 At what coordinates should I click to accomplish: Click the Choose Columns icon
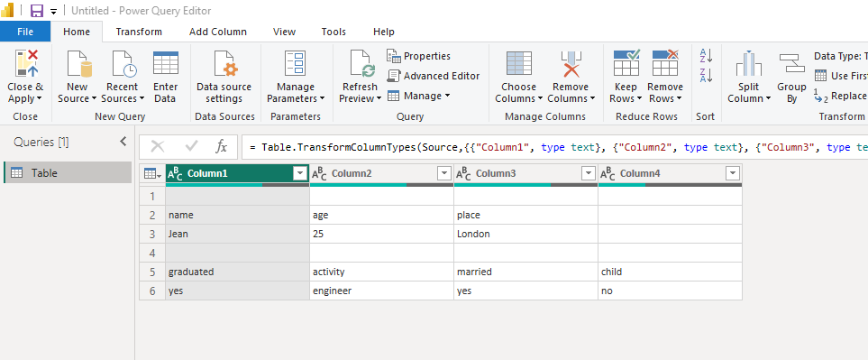click(x=518, y=62)
